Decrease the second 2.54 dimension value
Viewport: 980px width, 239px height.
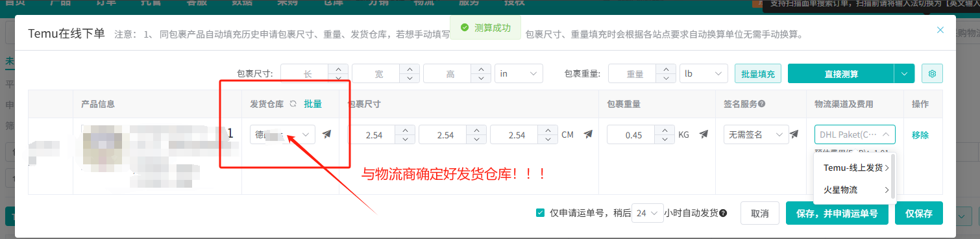pyautogui.click(x=477, y=139)
